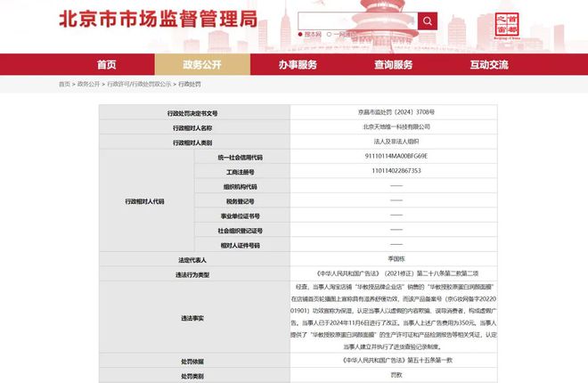The image size is (588, 383).
Task: Select the 一网通查 search scope radio
Action: (329, 35)
